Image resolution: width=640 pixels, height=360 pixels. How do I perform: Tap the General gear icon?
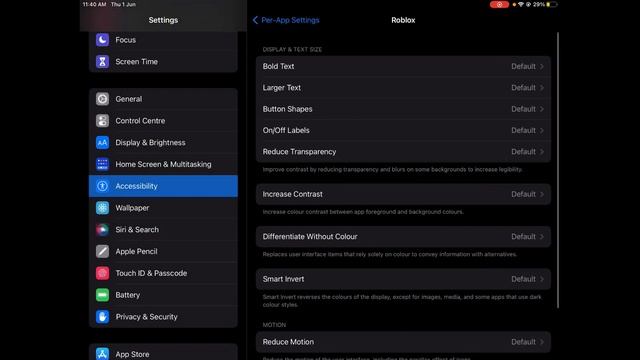pyautogui.click(x=102, y=99)
